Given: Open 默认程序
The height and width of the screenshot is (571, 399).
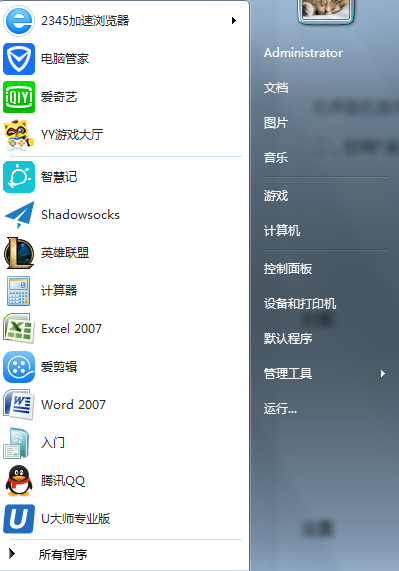Looking at the screenshot, I should point(288,338).
